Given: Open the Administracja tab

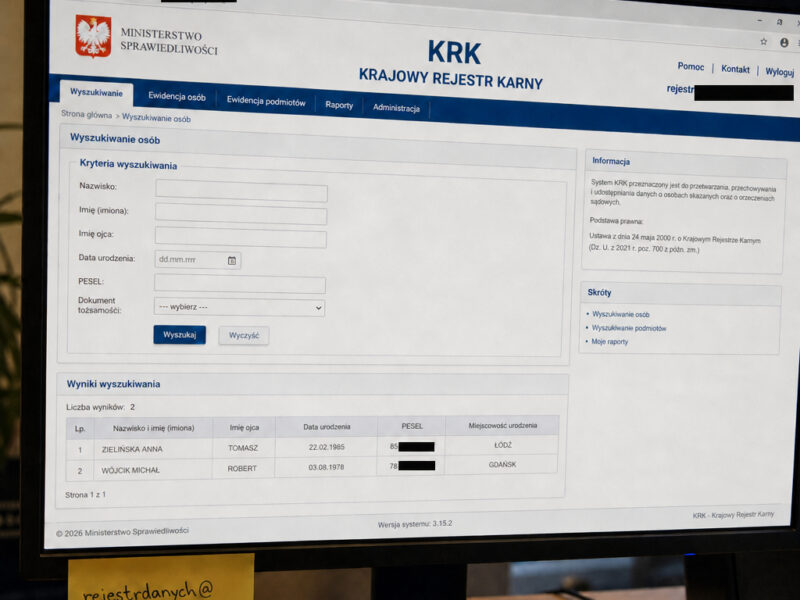Looking at the screenshot, I should click(396, 108).
